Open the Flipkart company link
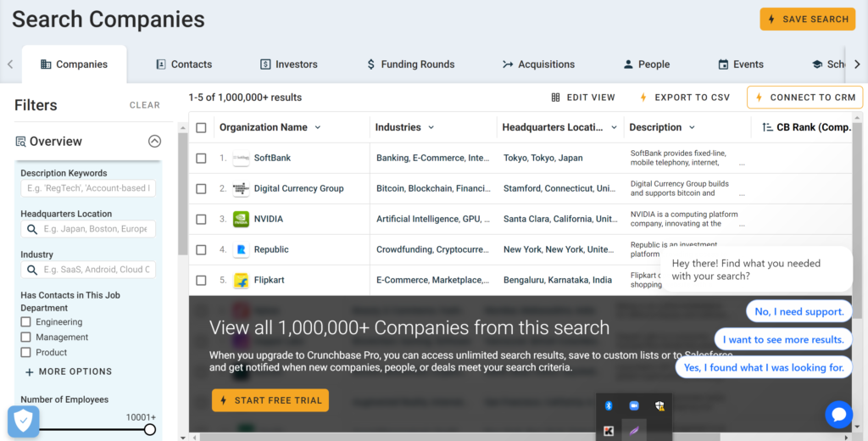Viewport: 868px width, 441px height. coord(269,280)
